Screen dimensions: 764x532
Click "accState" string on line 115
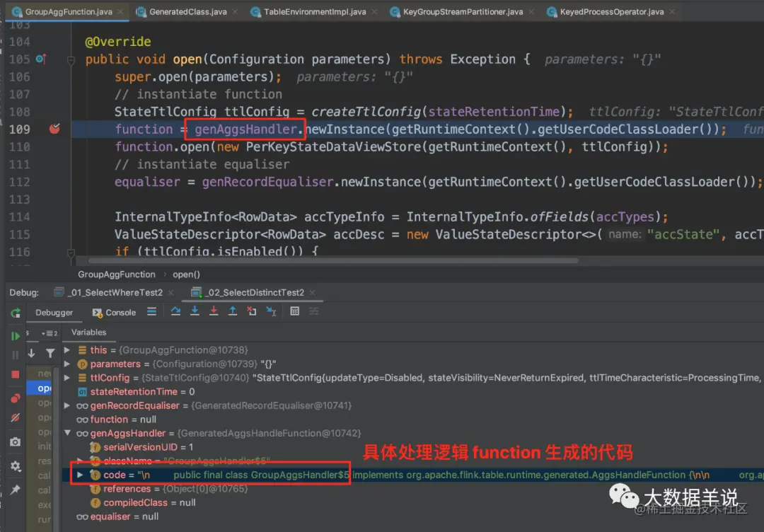(683, 234)
